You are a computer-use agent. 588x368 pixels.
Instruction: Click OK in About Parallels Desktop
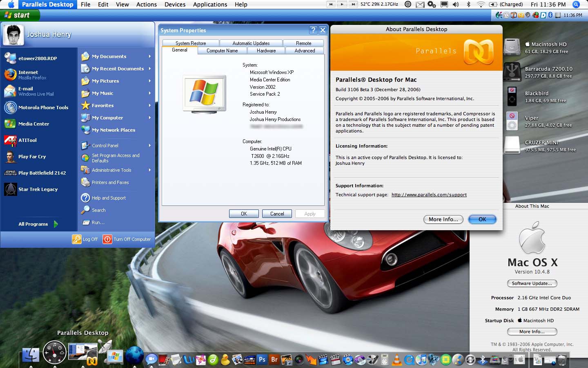point(482,219)
